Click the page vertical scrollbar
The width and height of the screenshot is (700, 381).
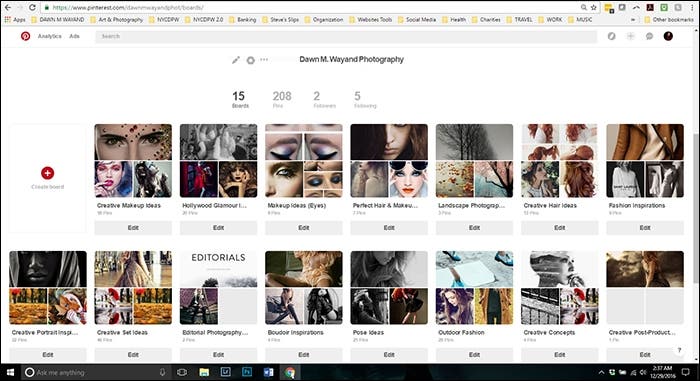[x=696, y=208]
